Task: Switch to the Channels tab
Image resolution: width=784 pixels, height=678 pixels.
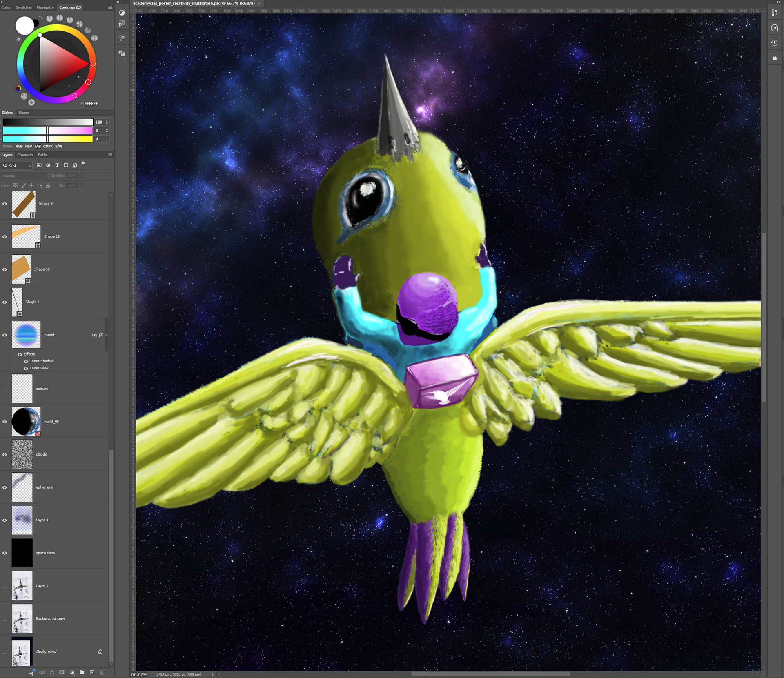Action: (25, 155)
